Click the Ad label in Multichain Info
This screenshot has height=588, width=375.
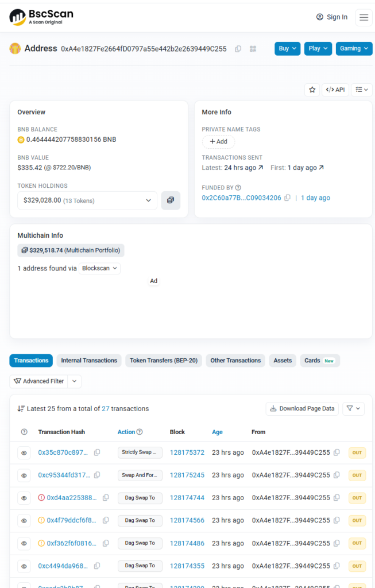pos(154,281)
